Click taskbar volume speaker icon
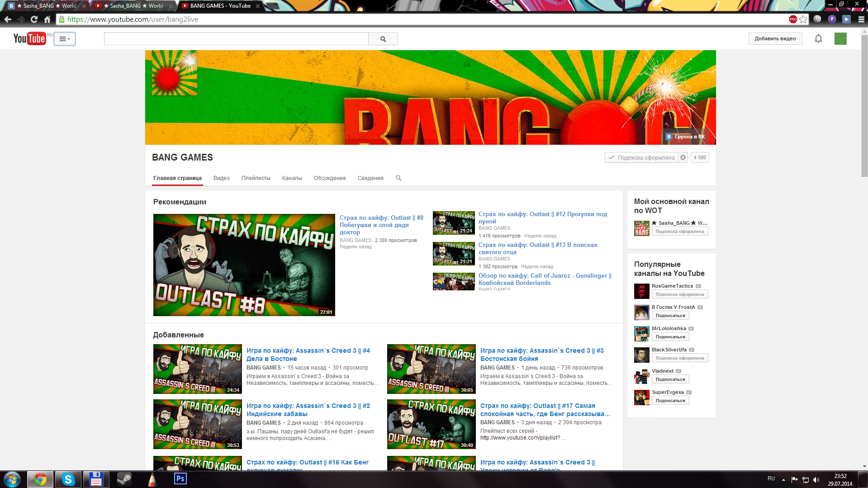Viewport: 868px width, 488px height. (816, 480)
